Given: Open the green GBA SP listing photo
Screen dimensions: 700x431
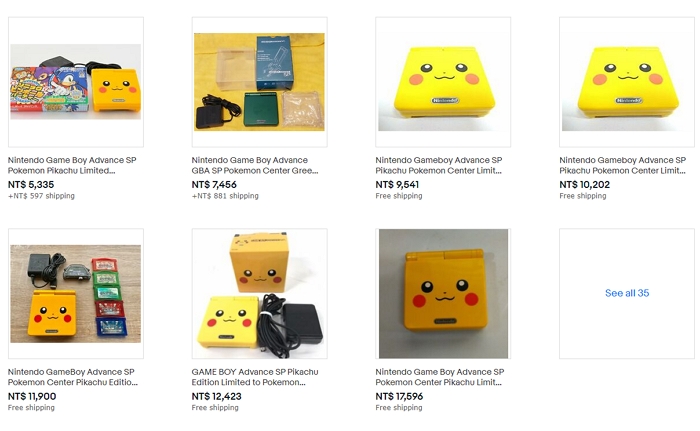Looking at the screenshot, I should click(x=259, y=82).
